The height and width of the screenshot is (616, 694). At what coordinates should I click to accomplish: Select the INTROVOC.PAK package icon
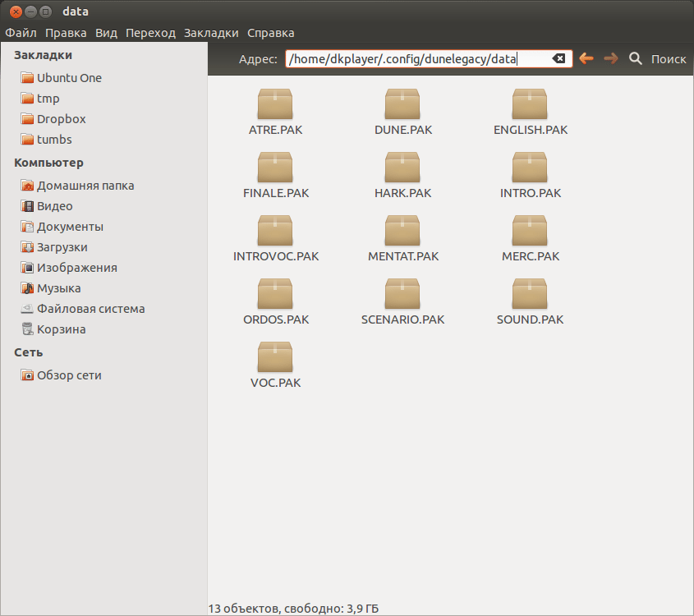(275, 231)
